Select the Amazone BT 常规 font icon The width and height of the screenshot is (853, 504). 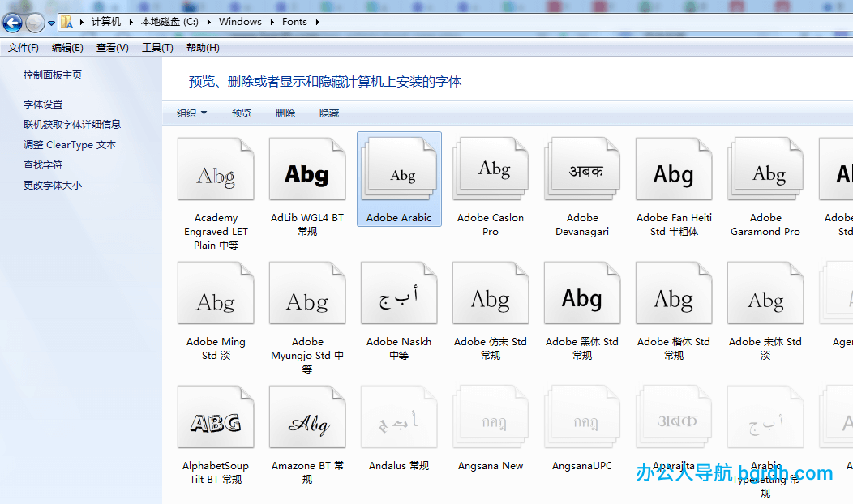[x=307, y=416]
